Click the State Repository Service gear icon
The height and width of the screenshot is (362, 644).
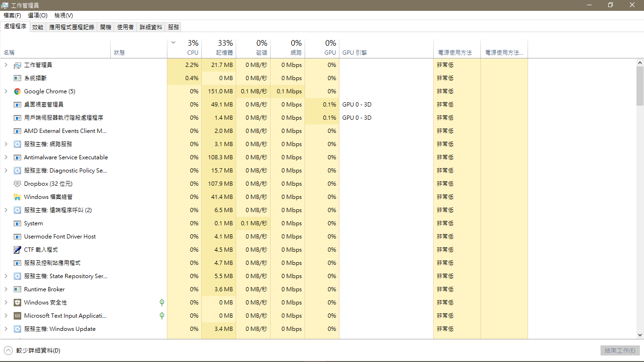tap(17, 276)
